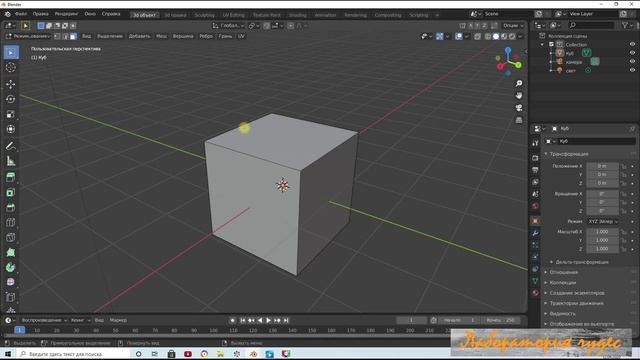This screenshot has height=360, width=640.
Task: Toggle camera view with camera icon
Action: click(519, 108)
